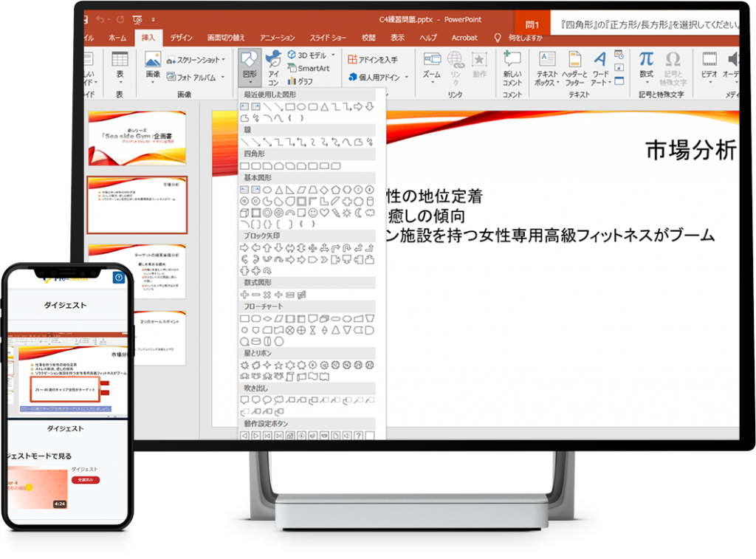Image resolution: width=756 pixels, height=559 pixels.
Task: Play the 4:24 video thumbnail on the phone
Action: (38, 489)
